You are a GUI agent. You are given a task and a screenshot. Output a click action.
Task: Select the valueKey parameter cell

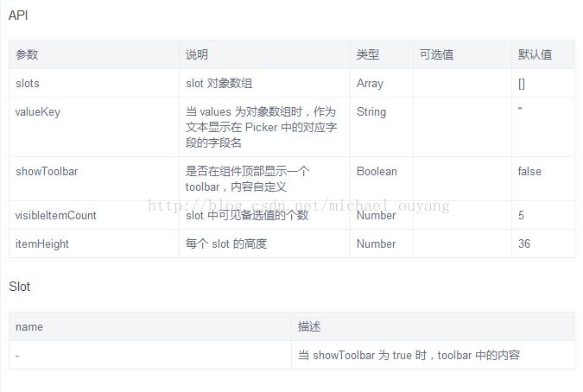click(x=38, y=112)
